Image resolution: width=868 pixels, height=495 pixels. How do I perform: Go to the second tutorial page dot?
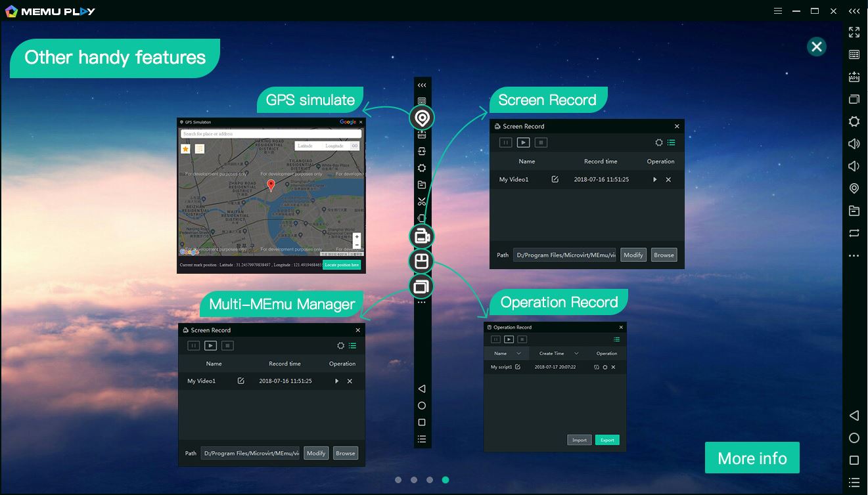click(414, 480)
